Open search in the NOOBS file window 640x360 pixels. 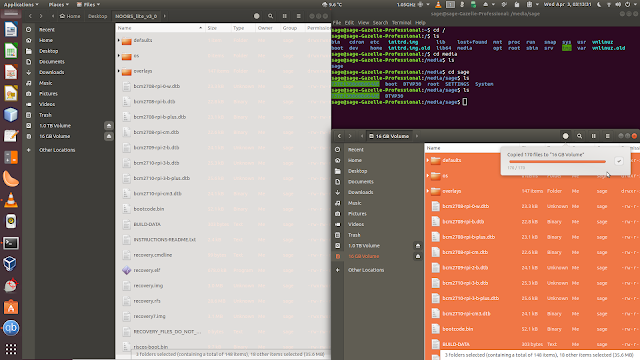coord(270,16)
